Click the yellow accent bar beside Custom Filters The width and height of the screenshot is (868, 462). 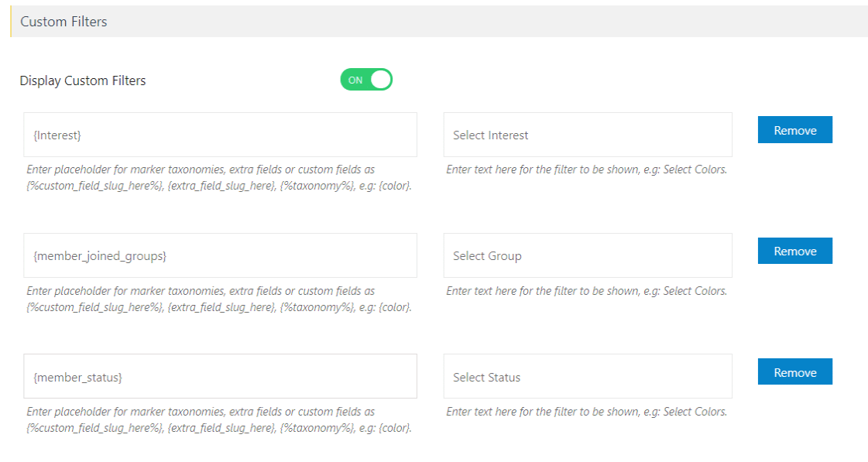tap(10, 22)
